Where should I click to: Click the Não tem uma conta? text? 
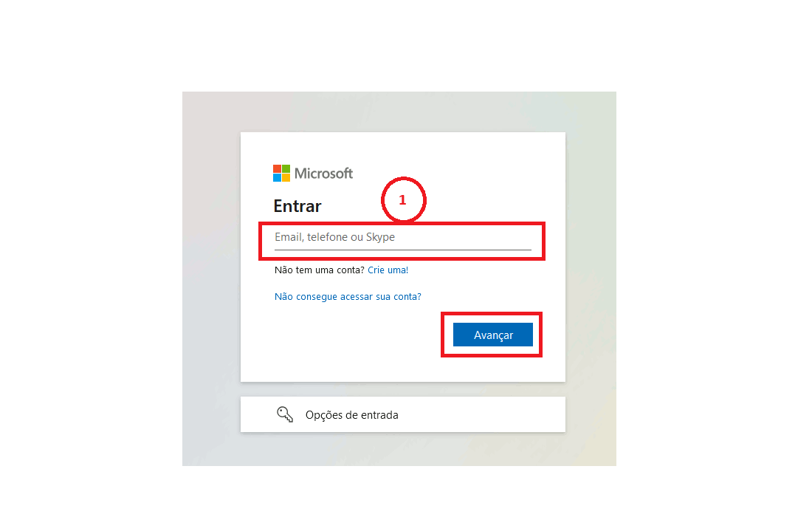pyautogui.click(x=320, y=270)
